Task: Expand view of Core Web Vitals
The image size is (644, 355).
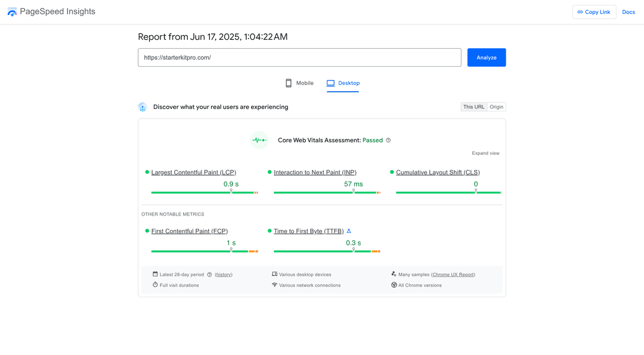Action: (485, 153)
